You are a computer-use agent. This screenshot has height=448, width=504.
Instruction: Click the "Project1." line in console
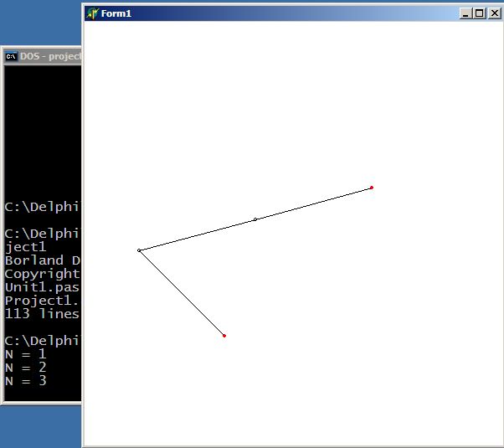tap(42, 301)
